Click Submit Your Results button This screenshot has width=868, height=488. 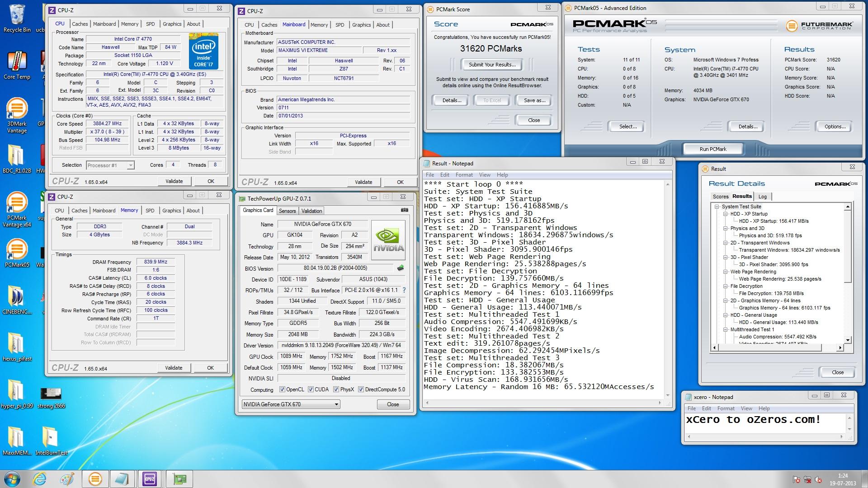[x=492, y=65]
